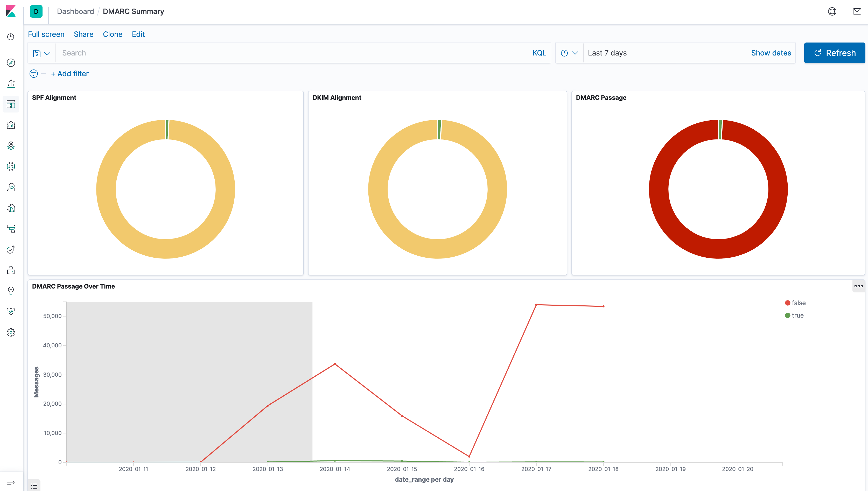Open Stack Monitoring heartbeat icon

[11, 311]
